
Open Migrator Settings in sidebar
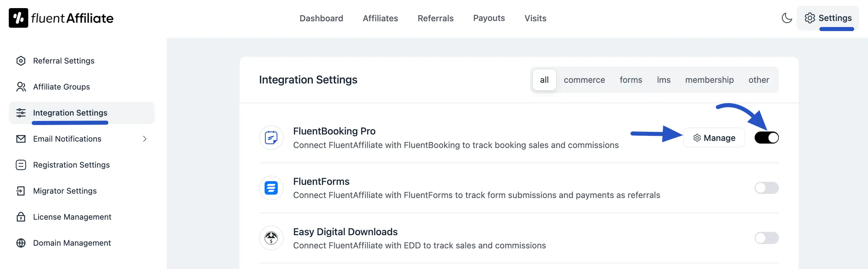tap(65, 191)
